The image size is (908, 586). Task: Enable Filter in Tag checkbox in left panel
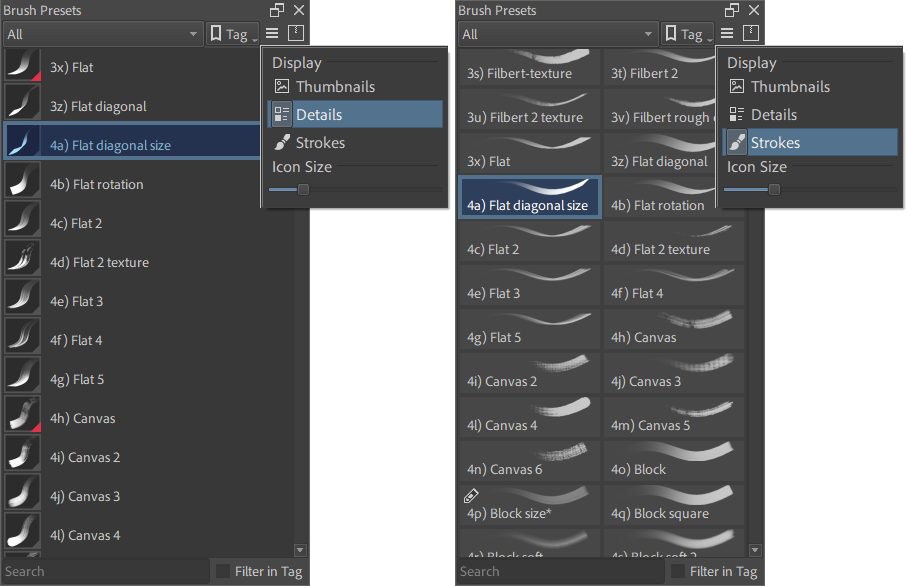coord(223,571)
